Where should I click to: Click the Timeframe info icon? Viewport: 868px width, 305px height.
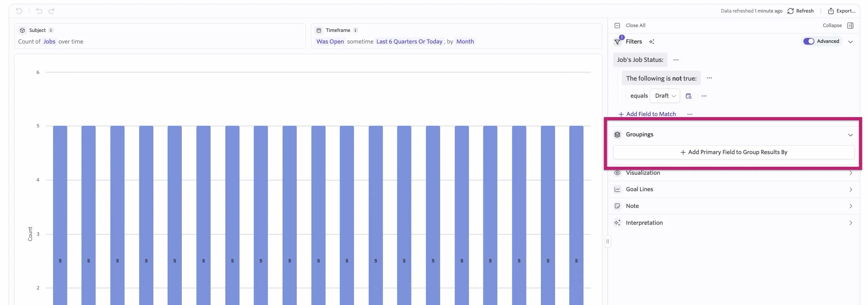point(355,30)
